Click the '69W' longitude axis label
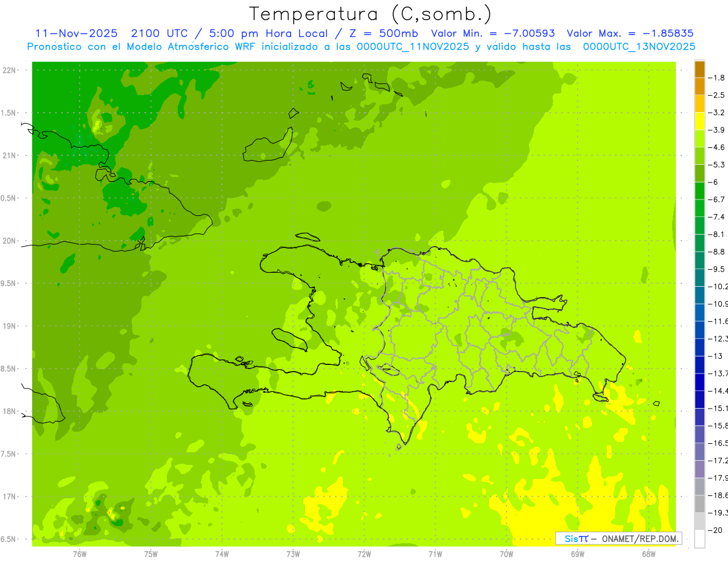Image resolution: width=728 pixels, height=562 pixels. [578, 554]
